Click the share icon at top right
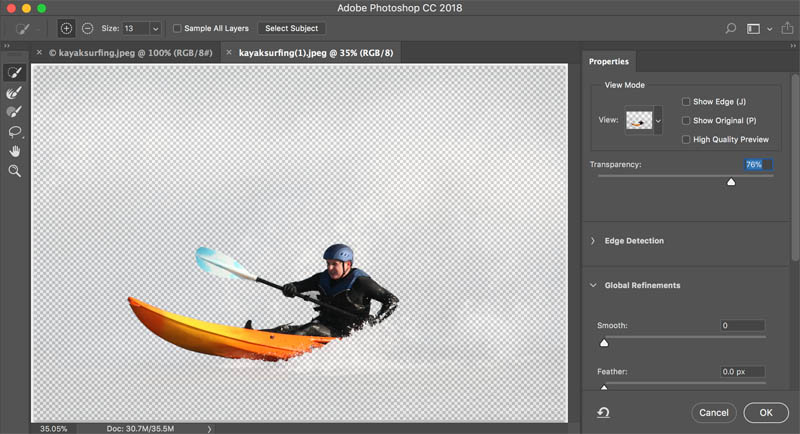The width and height of the screenshot is (800, 434). (x=787, y=28)
